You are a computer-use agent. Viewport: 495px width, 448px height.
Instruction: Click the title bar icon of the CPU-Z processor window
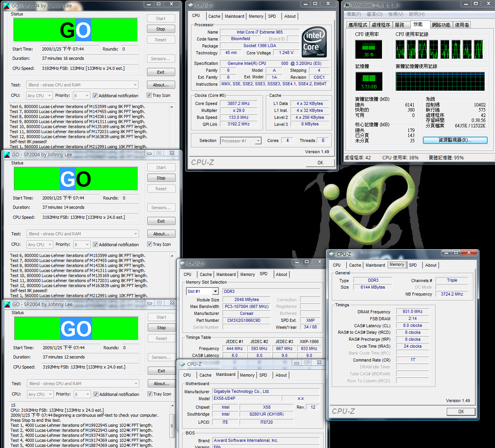(191, 5)
